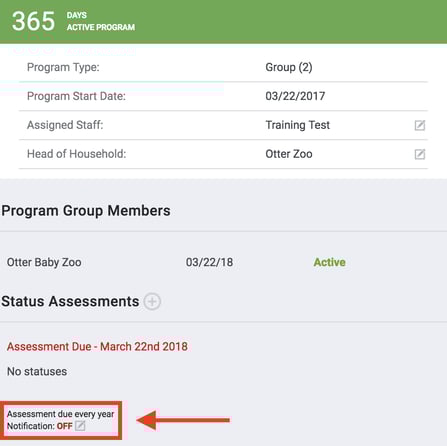The height and width of the screenshot is (446, 447).
Task: Click the Assessment due every year text
Action: pyautogui.click(x=61, y=414)
